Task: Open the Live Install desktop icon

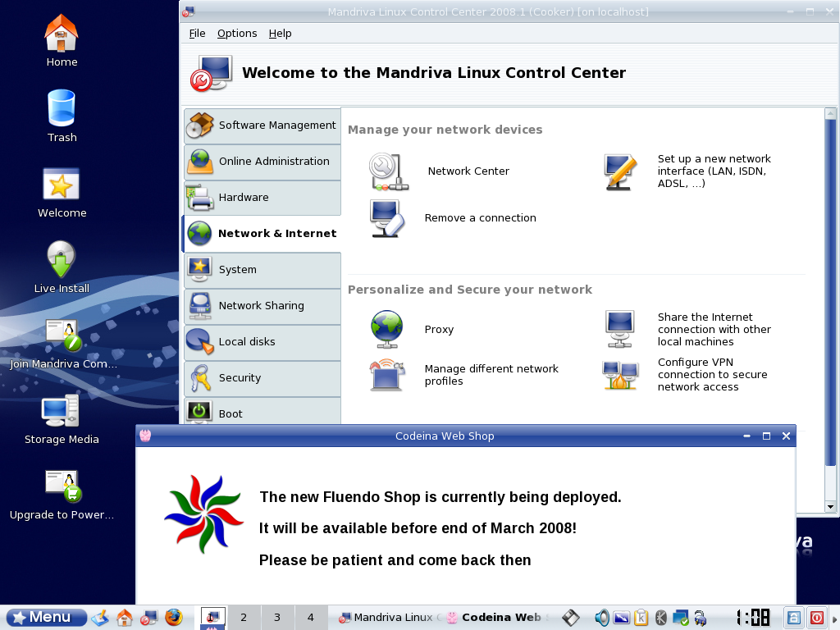Action: (x=62, y=259)
